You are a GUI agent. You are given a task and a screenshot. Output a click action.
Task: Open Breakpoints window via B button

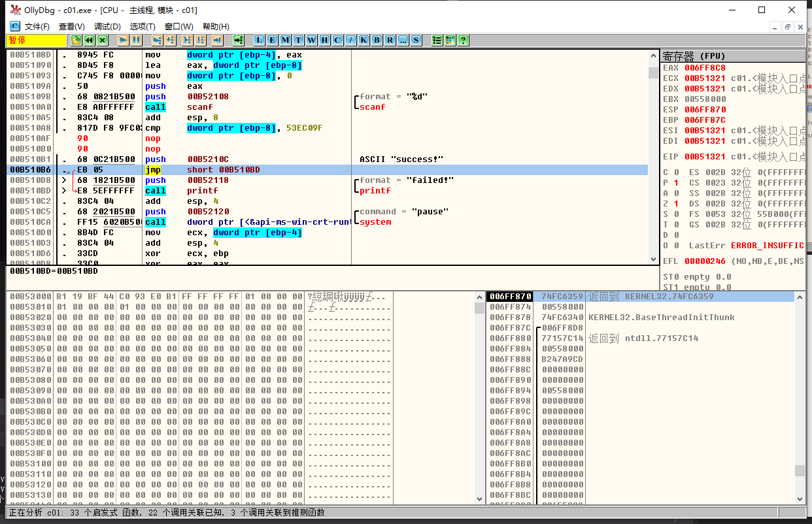pyautogui.click(x=377, y=40)
